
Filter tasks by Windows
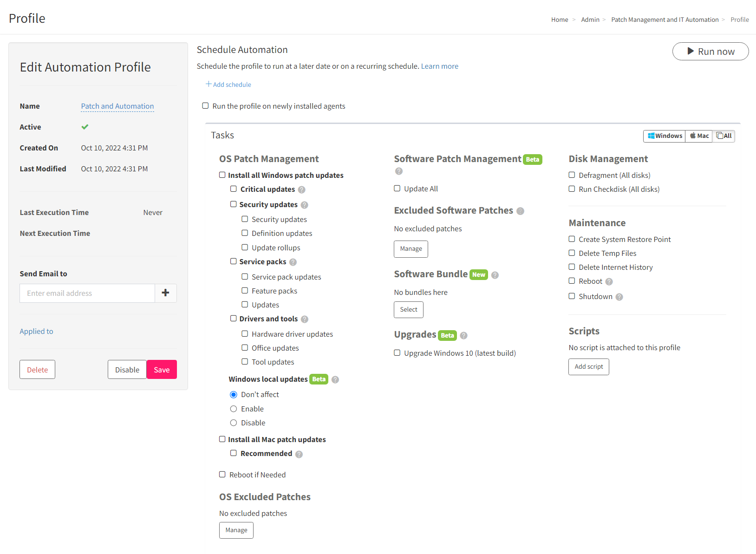(x=665, y=136)
